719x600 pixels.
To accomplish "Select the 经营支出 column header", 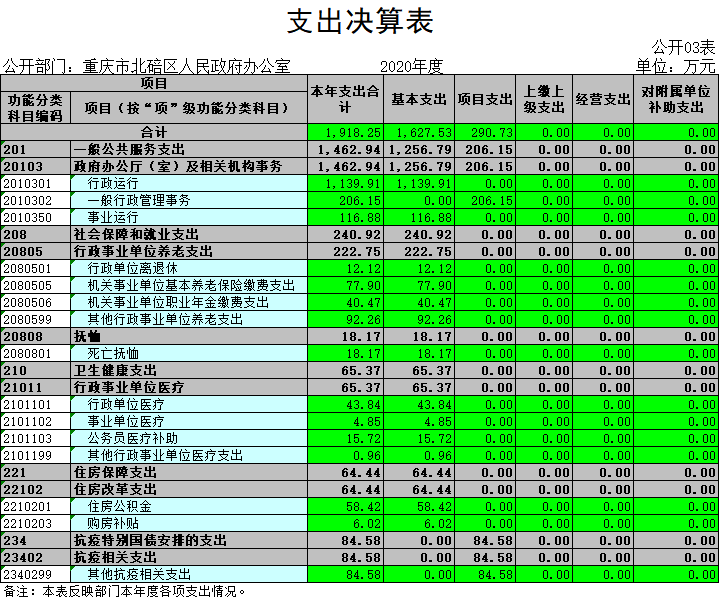I will click(603, 99).
